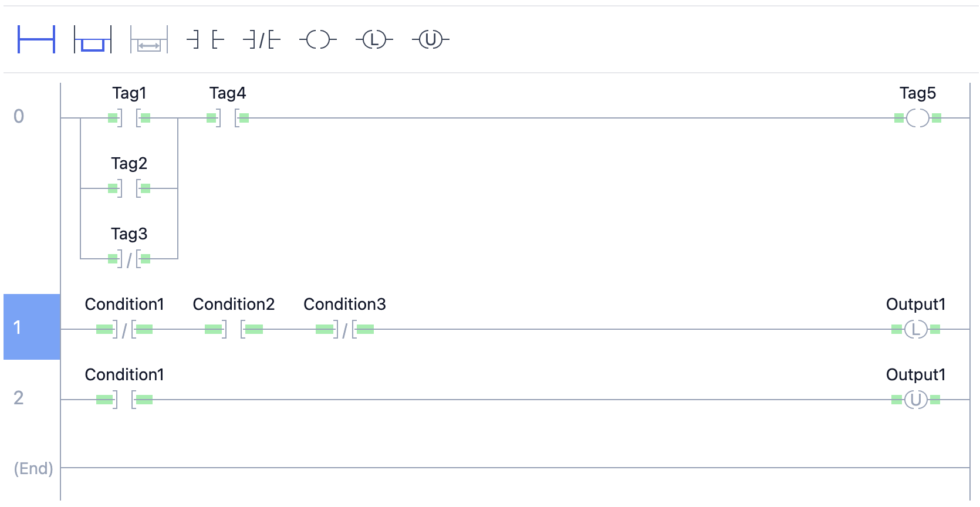Image resolution: width=980 pixels, height=507 pixels.
Task: Select the normally open contact tool
Action: (205, 40)
